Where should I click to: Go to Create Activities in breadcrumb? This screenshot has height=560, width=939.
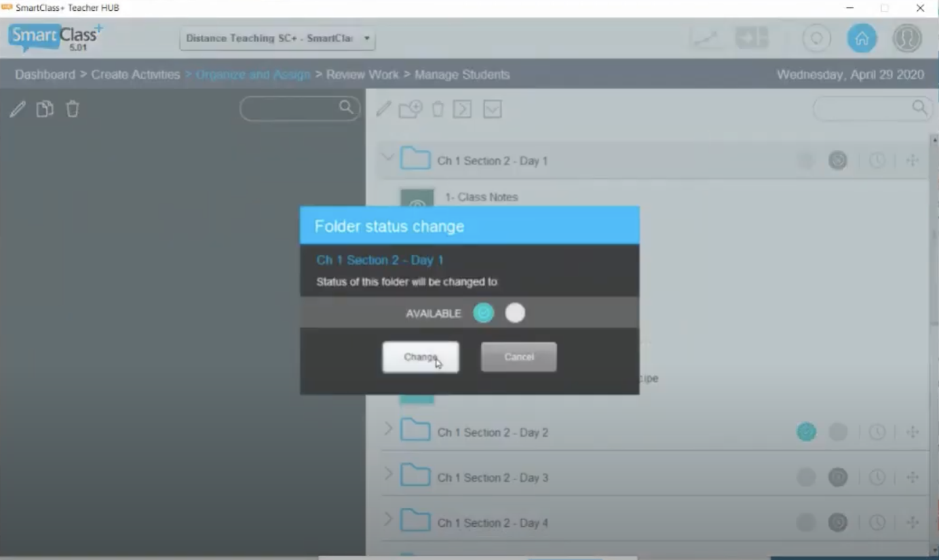[x=136, y=75]
